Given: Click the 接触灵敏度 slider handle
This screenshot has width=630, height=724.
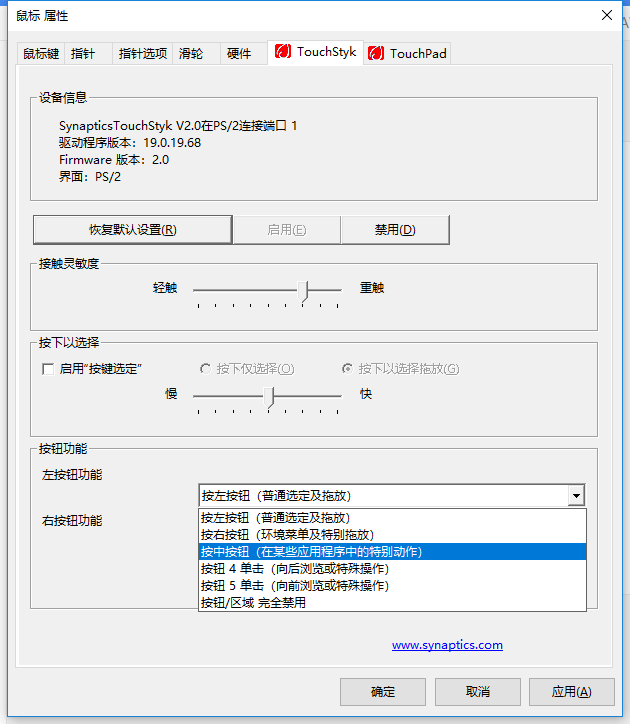Looking at the screenshot, I should (x=305, y=289).
